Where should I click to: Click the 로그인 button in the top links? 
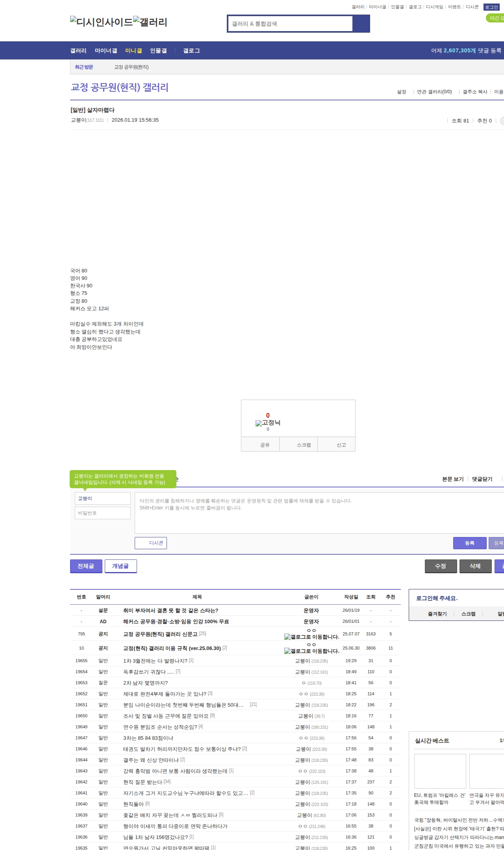click(491, 7)
